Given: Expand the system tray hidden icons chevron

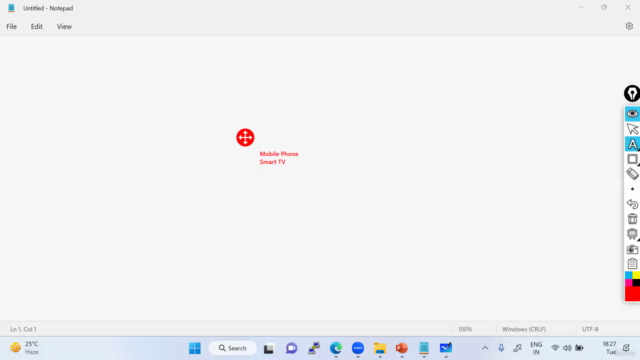Looking at the screenshot, I should (485, 348).
